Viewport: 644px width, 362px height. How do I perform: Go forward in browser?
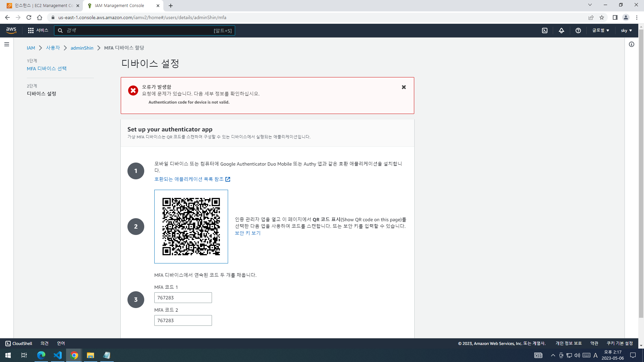pos(18,17)
